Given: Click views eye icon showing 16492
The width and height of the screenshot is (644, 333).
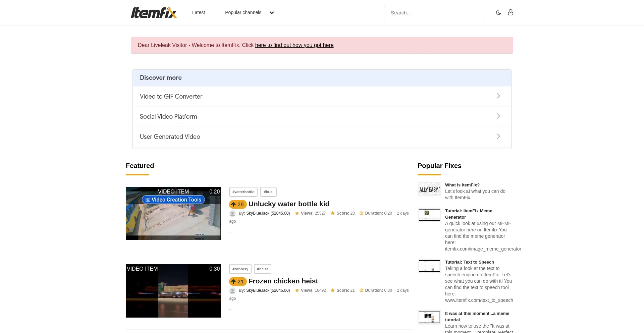Looking at the screenshot, I should [x=297, y=290].
